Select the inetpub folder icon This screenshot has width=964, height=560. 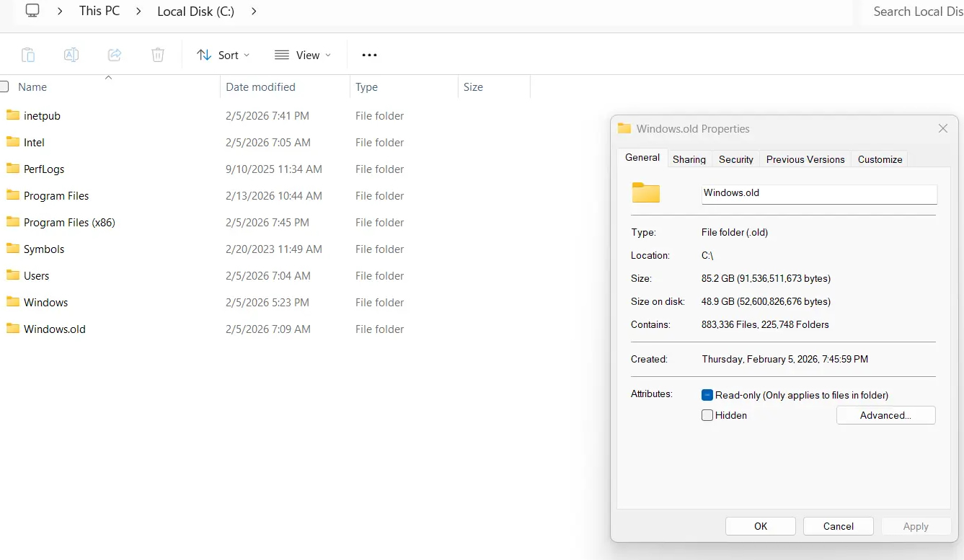click(x=12, y=115)
